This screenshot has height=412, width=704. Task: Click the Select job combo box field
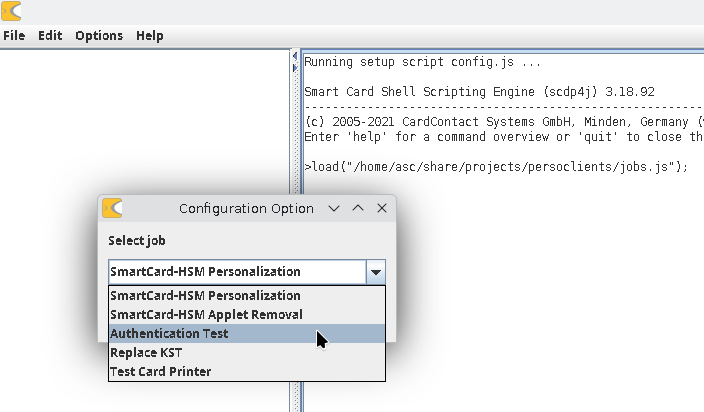pos(236,271)
